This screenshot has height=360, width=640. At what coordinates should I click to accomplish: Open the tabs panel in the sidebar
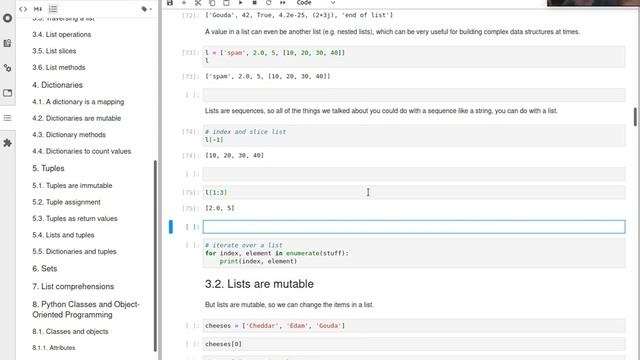pyautogui.click(x=7, y=93)
